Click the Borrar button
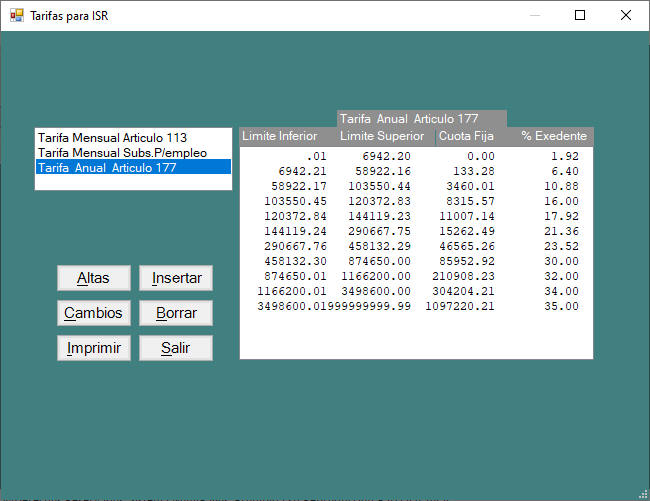The image size is (650, 501). (x=175, y=313)
